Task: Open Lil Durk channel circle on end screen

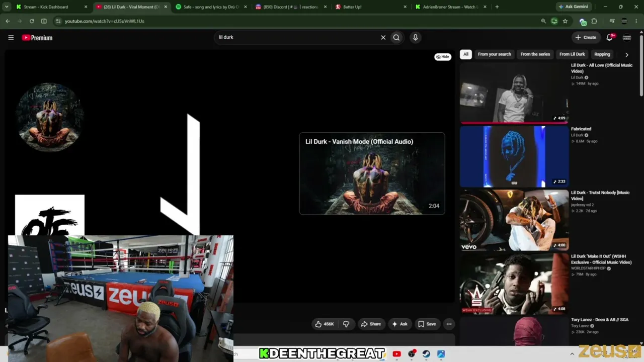Action: [x=49, y=117]
